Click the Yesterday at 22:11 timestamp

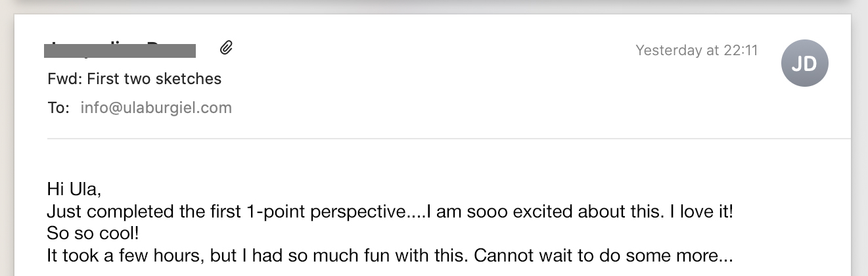[697, 51]
